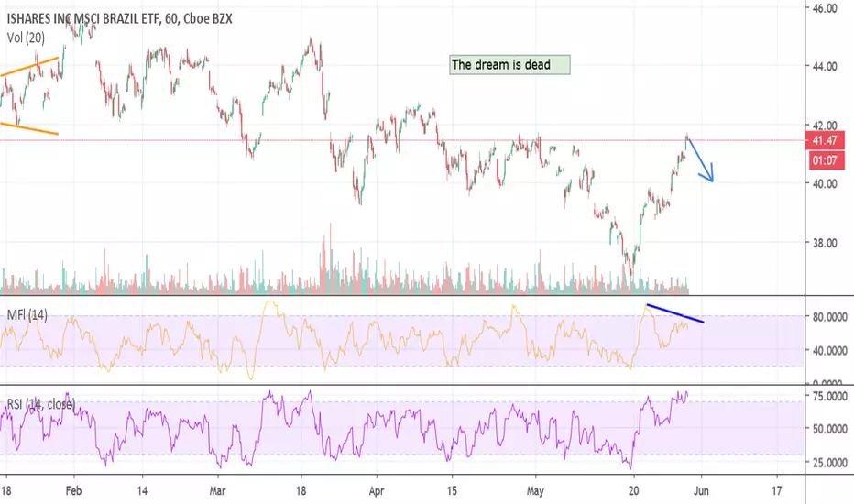Select the blue MFI divergence trend line
854x504 pixels.
coord(674,313)
